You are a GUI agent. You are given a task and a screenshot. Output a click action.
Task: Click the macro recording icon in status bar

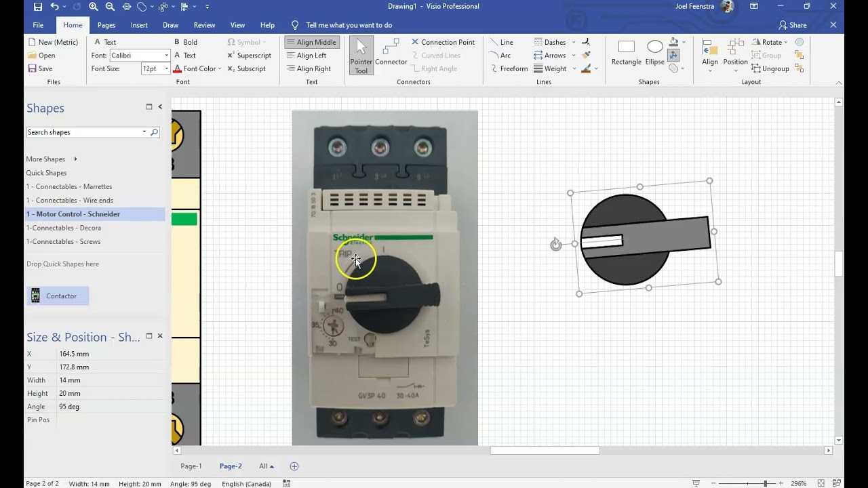pyautogui.click(x=287, y=483)
